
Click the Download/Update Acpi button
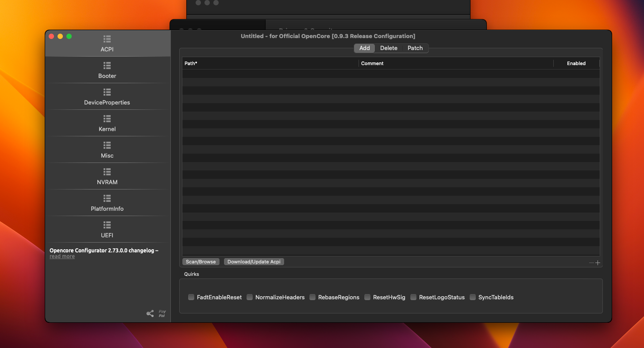click(x=254, y=262)
